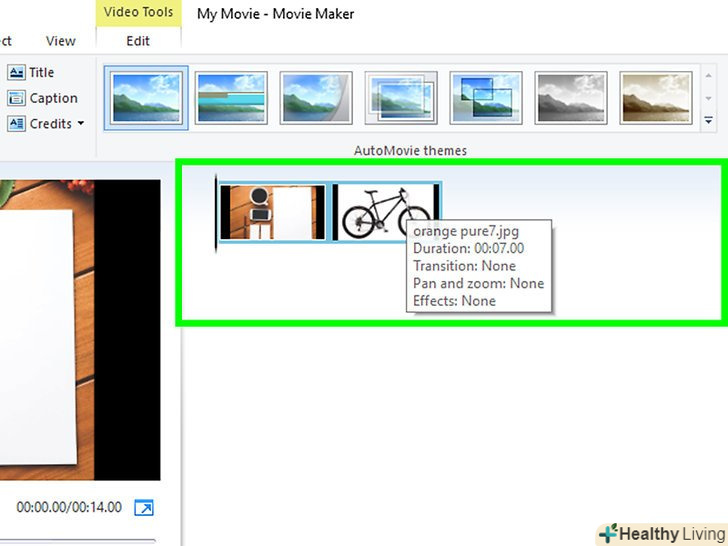Click the 00:00.00/00:14.00 time readout
728x546 pixels.
pos(69,507)
